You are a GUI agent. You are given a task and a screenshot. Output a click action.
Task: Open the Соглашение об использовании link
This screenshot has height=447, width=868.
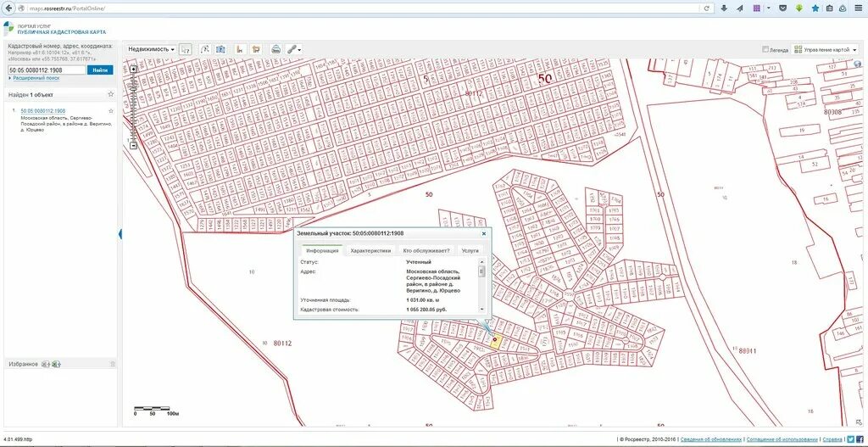pos(782,439)
